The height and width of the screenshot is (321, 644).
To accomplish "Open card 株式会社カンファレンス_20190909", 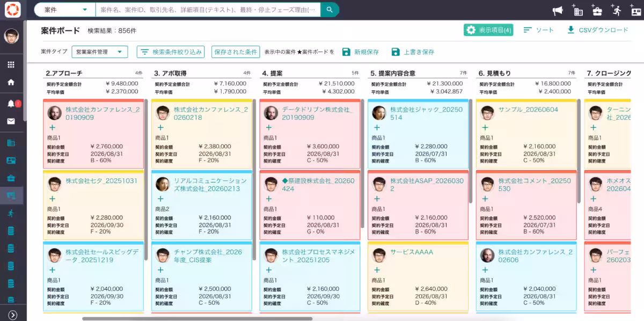I will click(x=93, y=134).
